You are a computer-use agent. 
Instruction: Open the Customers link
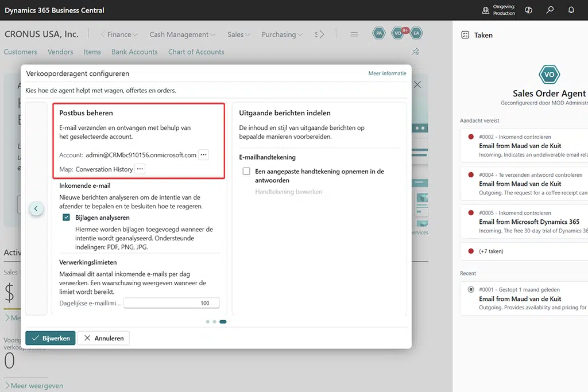point(20,52)
